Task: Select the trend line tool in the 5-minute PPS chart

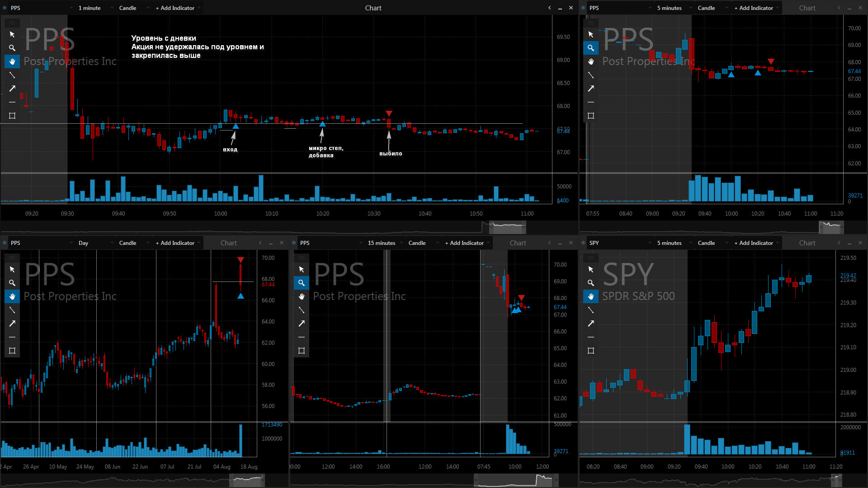Action: click(x=591, y=75)
